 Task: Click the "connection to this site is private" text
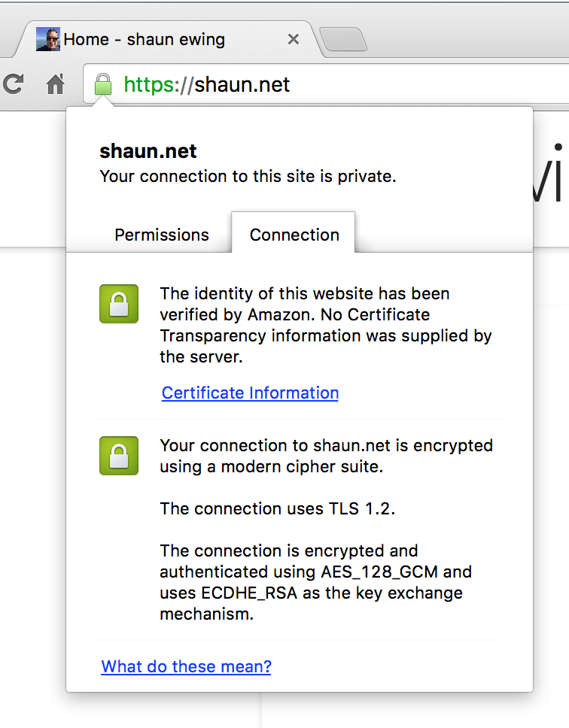tap(248, 177)
